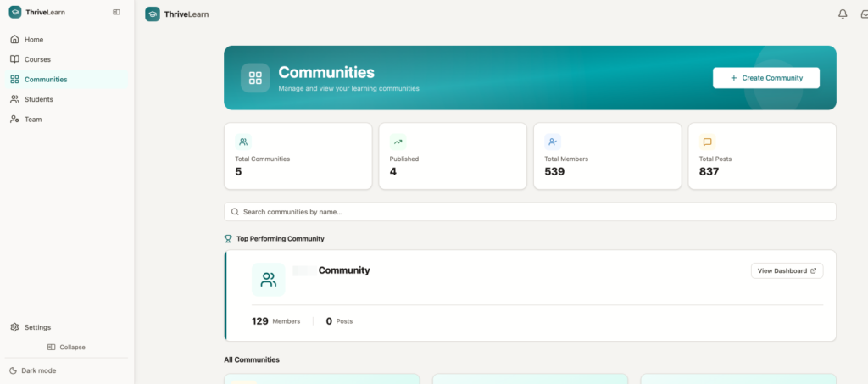The width and height of the screenshot is (868, 384).
Task: Click the Total Communities people icon
Action: click(243, 142)
